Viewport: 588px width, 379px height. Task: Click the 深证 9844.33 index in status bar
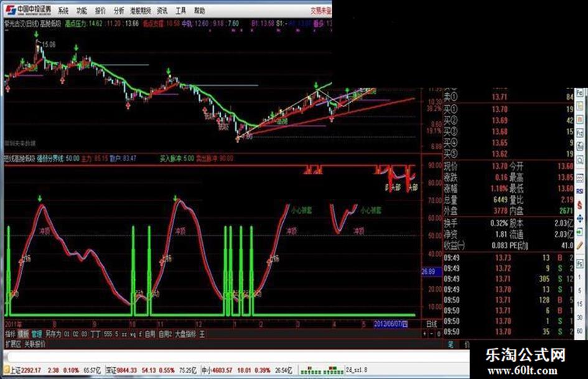click(121, 370)
